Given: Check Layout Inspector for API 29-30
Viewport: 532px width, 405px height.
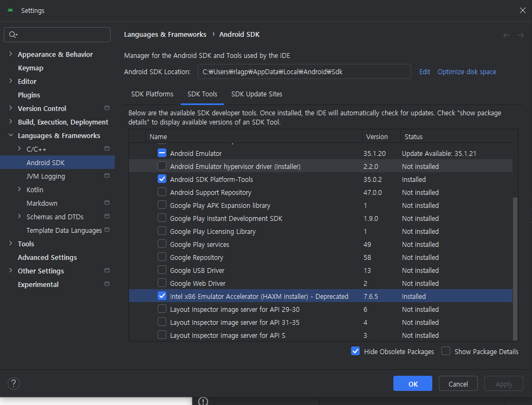Looking at the screenshot, I should (162, 309).
